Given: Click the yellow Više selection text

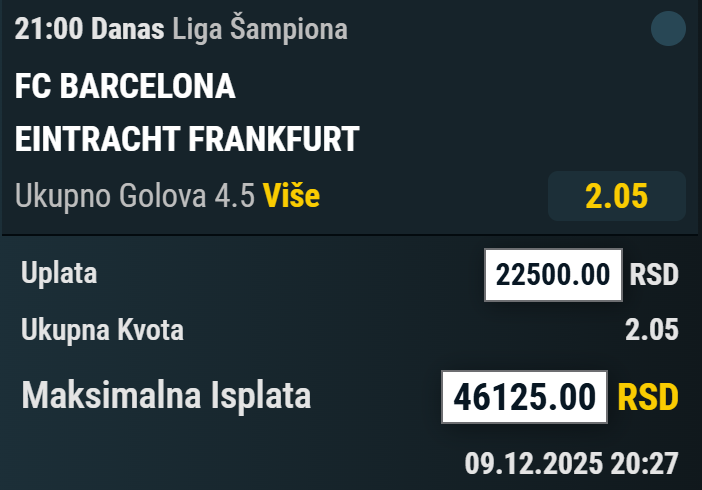Looking at the screenshot, I should point(291,196).
